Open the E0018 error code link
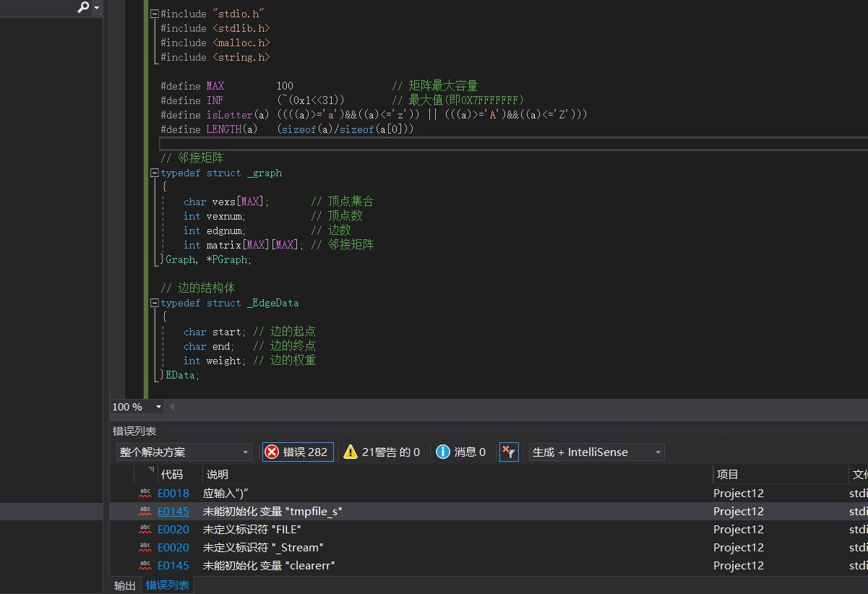Viewport: 868px width, 594px height. tap(173, 494)
